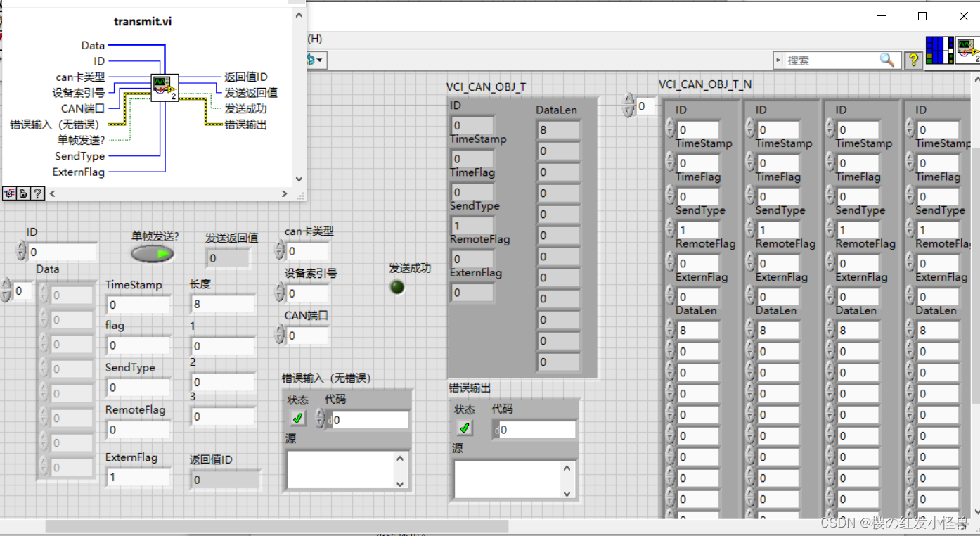The width and height of the screenshot is (980, 536).
Task: Click the can卡类型 numeric field
Action: coord(307,251)
